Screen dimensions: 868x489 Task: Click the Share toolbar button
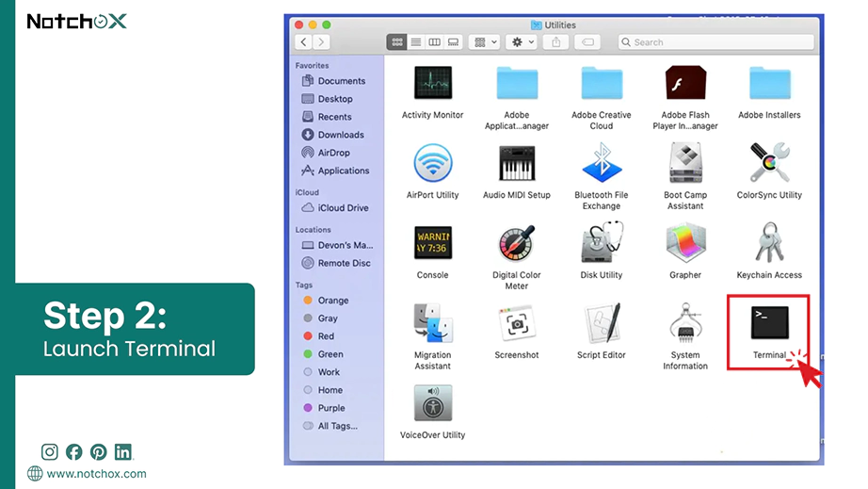(x=556, y=42)
